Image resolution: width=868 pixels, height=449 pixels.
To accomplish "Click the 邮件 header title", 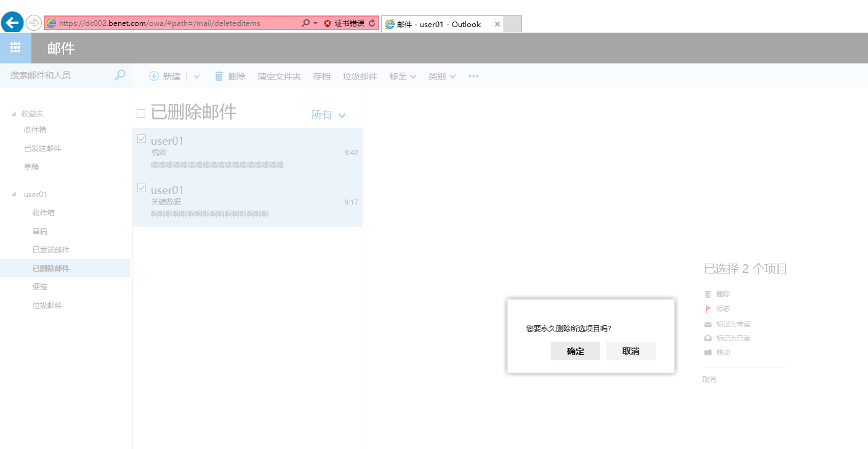I will [61, 48].
